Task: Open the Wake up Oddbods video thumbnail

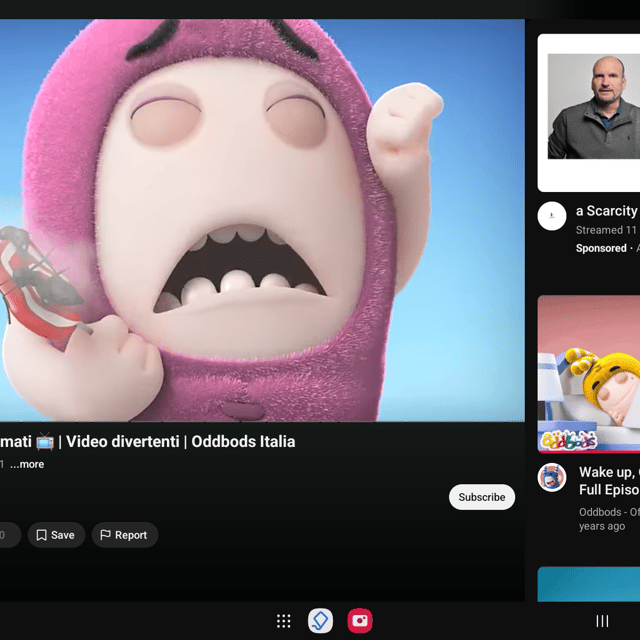Action: (x=589, y=374)
